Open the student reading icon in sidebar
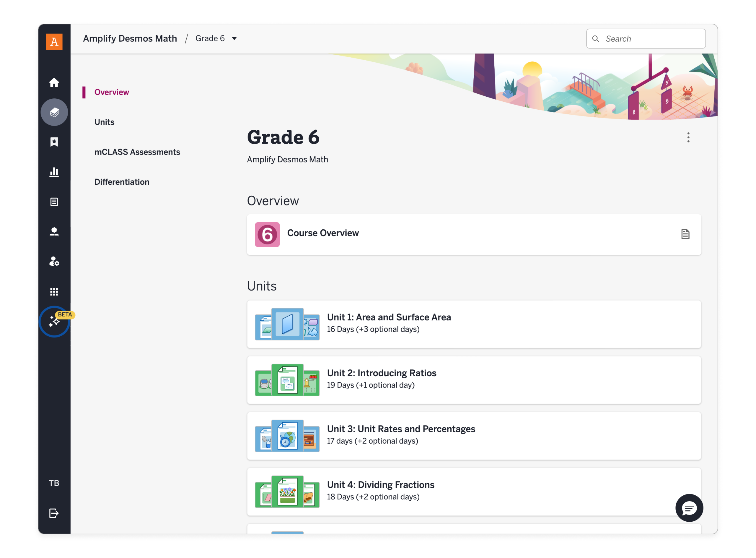Screen dimensions: 756x558 [54, 232]
